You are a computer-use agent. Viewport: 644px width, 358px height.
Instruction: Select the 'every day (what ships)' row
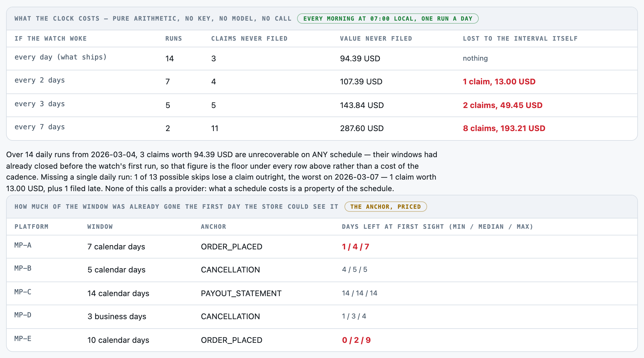(x=322, y=59)
